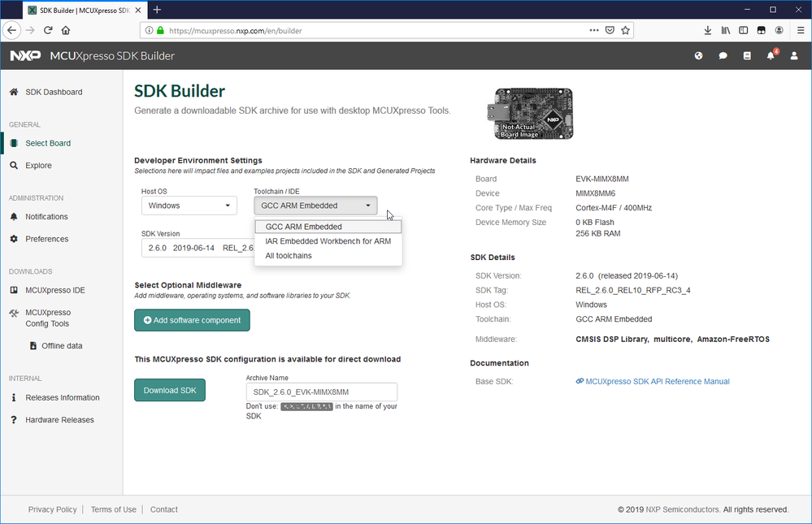Click the secure padlock icon

click(160, 31)
